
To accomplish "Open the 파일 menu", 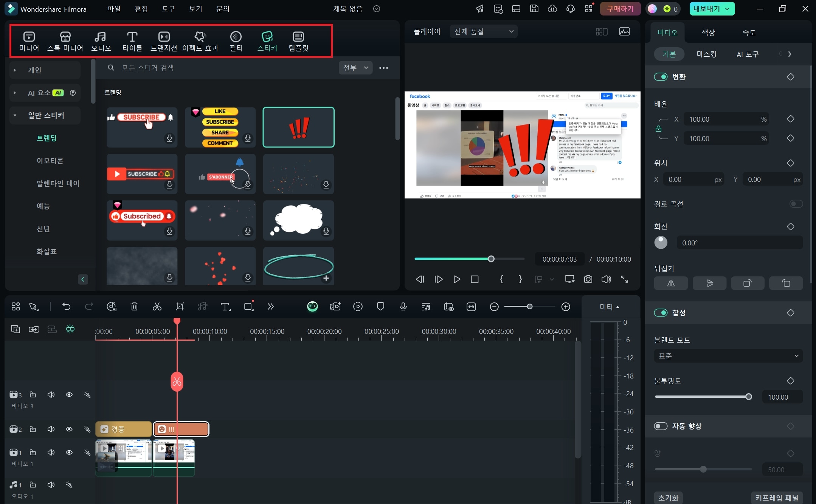I will [x=114, y=9].
